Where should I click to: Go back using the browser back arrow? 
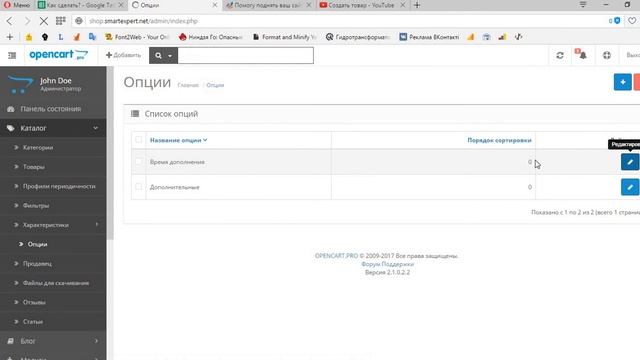pos(9,21)
